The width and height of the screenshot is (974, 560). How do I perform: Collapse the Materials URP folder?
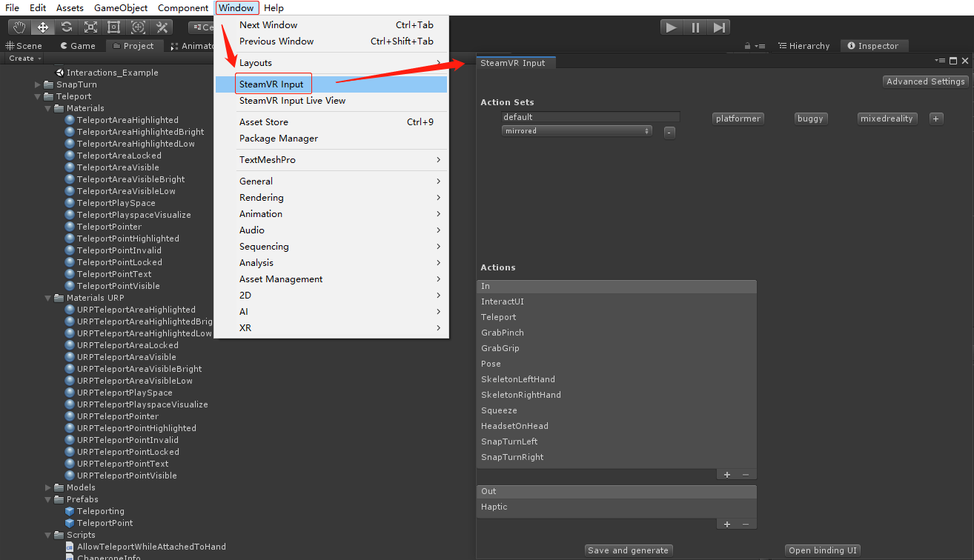coord(48,298)
